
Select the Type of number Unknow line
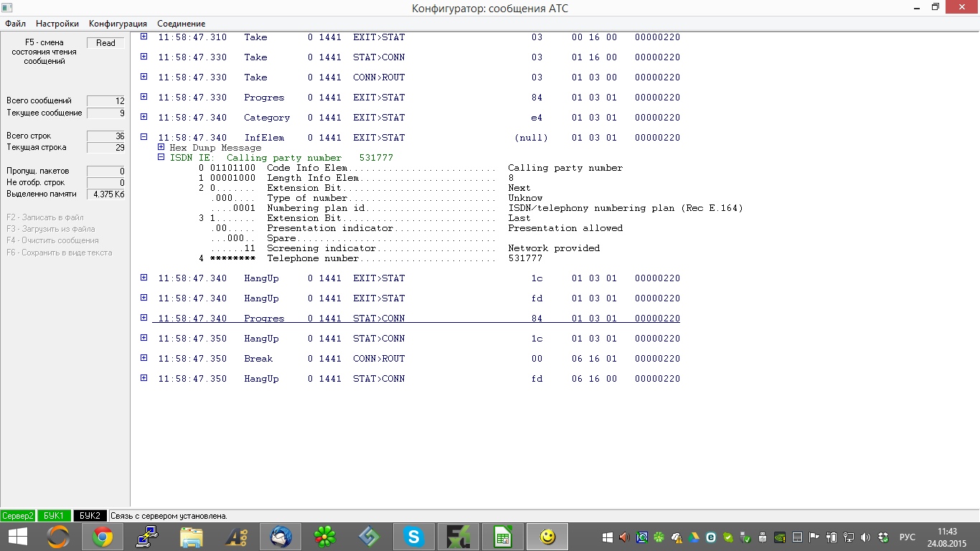tap(376, 198)
